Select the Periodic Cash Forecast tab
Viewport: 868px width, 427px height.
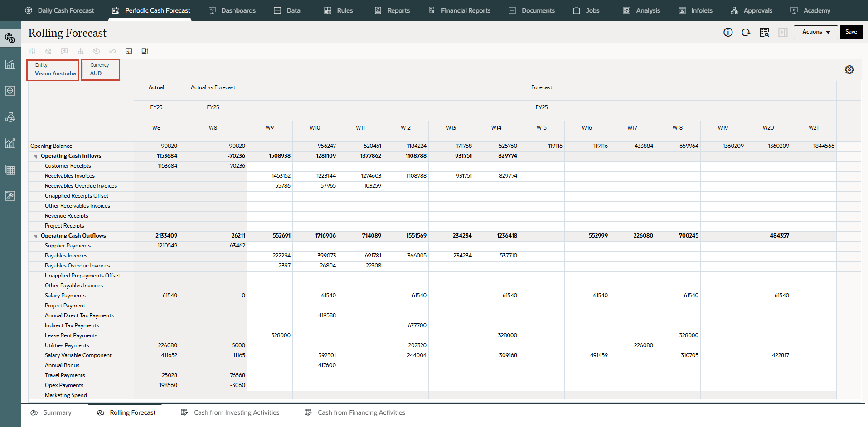(151, 10)
